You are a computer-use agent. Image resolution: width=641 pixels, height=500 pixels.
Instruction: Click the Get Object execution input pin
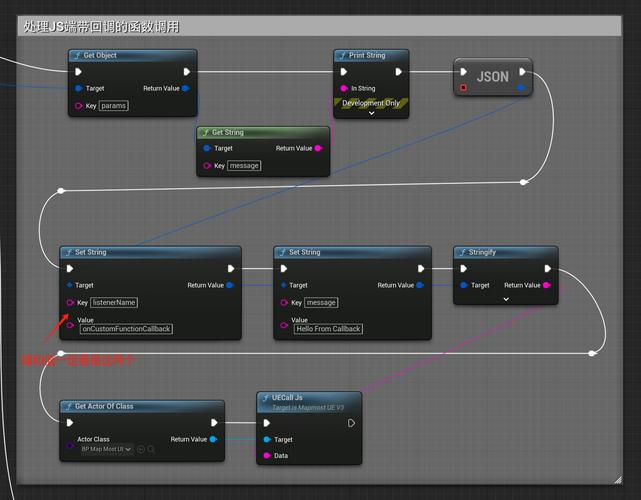pos(78,72)
